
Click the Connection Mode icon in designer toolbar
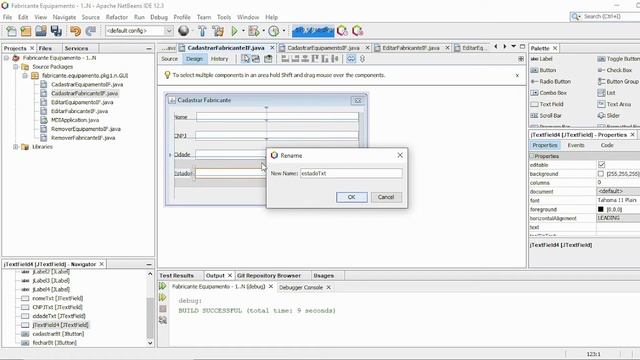pos(256,59)
